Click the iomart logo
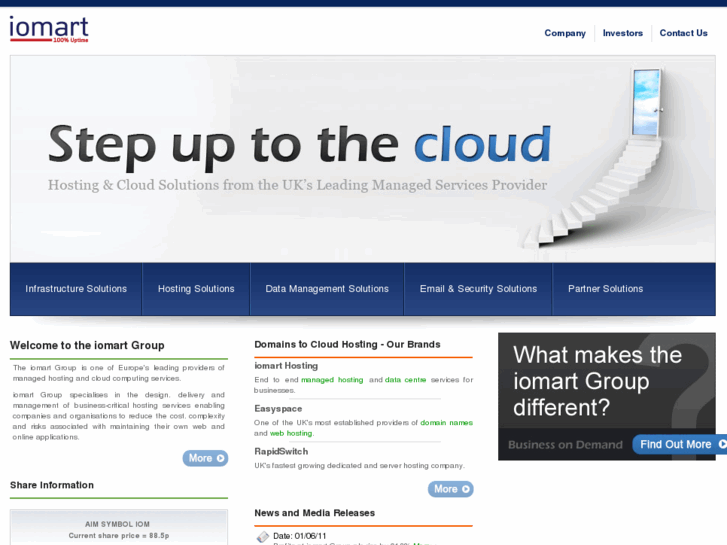 pyautogui.click(x=49, y=29)
